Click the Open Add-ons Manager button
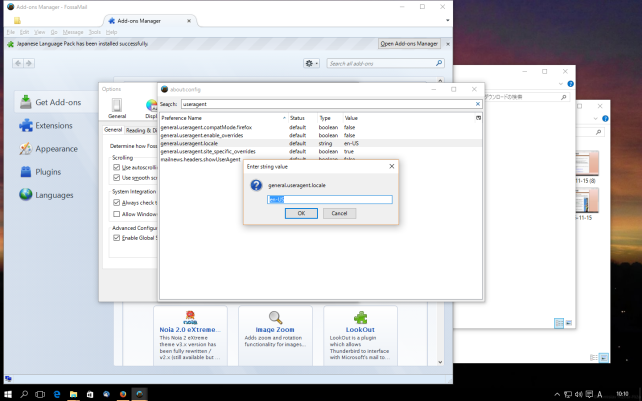This screenshot has width=642, height=401. [x=409, y=43]
